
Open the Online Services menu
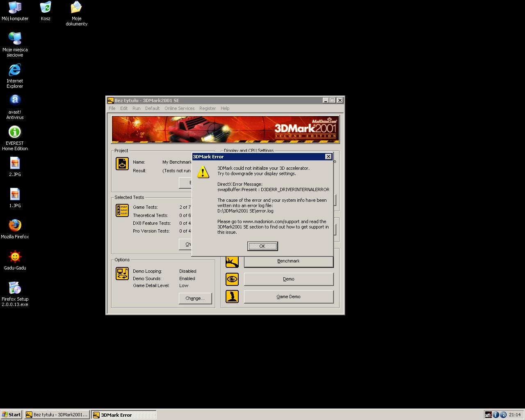tap(180, 108)
